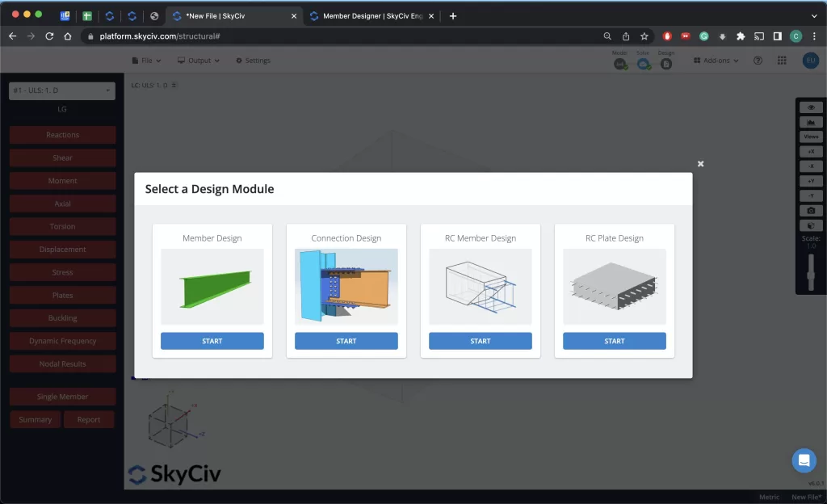Click the Design stage icon
Viewport: 827px width, 504px height.
[666, 64]
